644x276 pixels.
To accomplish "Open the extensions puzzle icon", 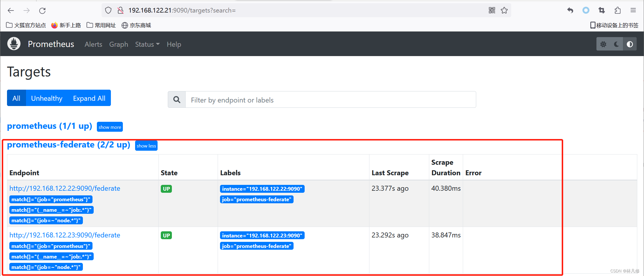I will 617,11.
